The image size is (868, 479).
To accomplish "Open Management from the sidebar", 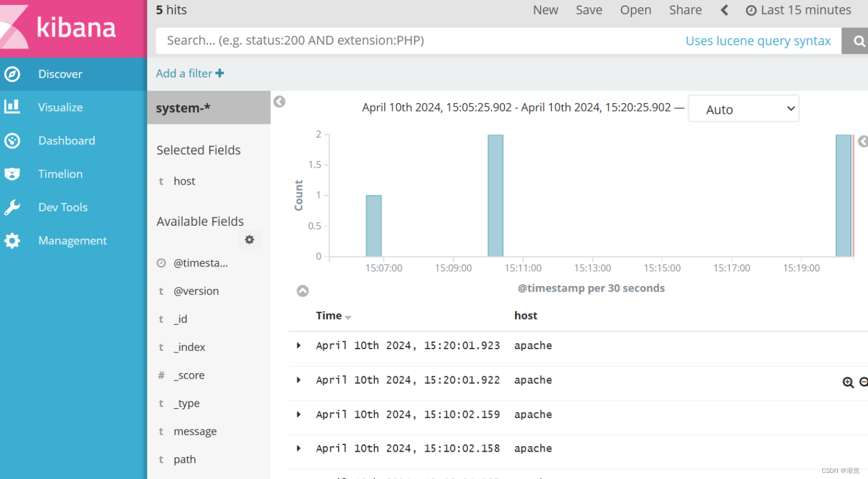I will [x=73, y=241].
